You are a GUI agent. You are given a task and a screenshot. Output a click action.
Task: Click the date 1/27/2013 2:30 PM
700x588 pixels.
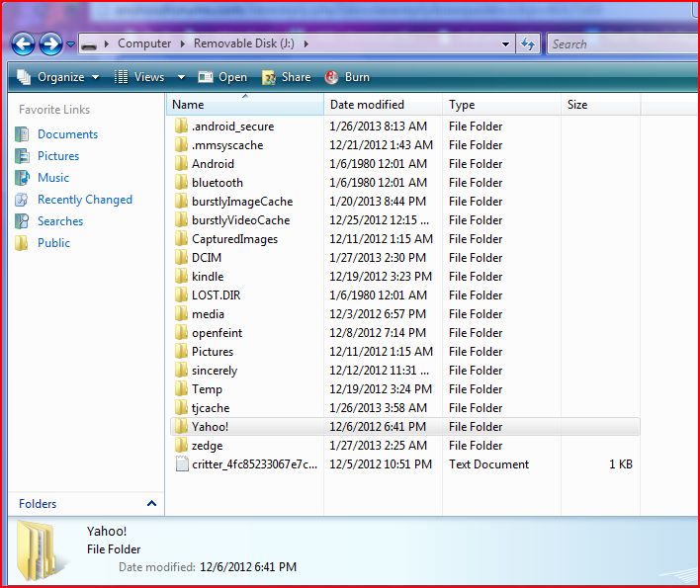[378, 258]
